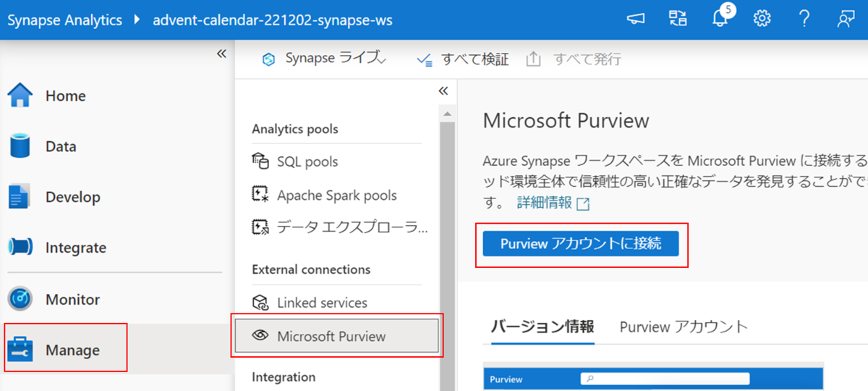Select Microsoft Purview under External connections
The width and height of the screenshot is (868, 391).
click(337, 336)
